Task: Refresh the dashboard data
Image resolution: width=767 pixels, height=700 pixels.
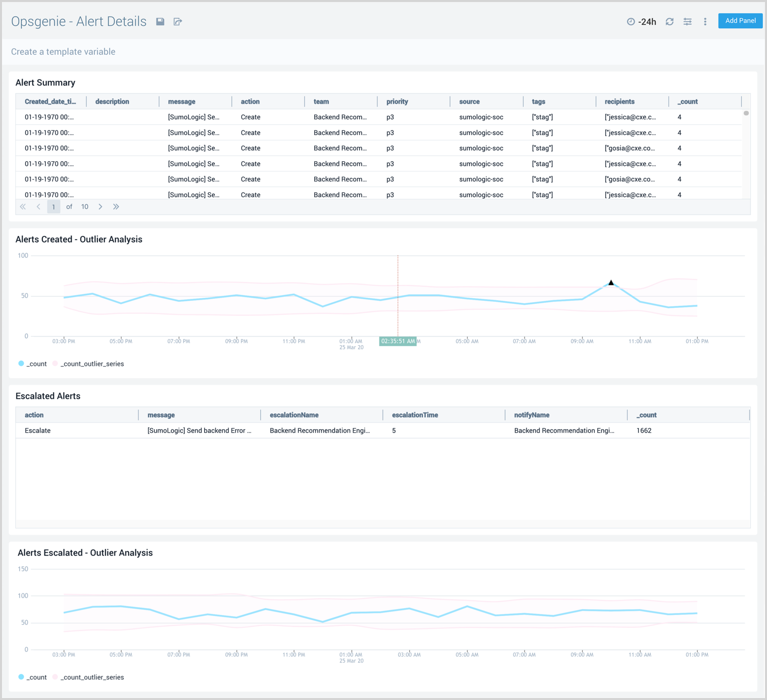Action: coord(669,21)
